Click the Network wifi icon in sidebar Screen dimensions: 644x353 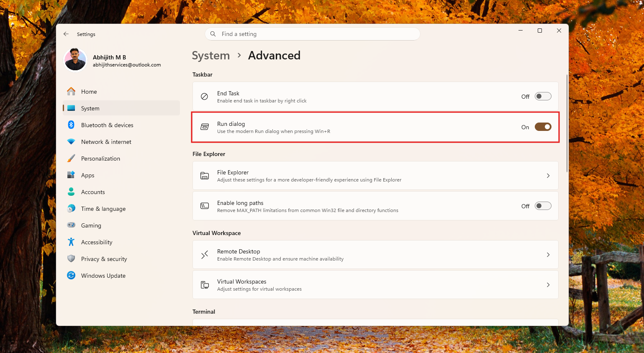click(71, 142)
